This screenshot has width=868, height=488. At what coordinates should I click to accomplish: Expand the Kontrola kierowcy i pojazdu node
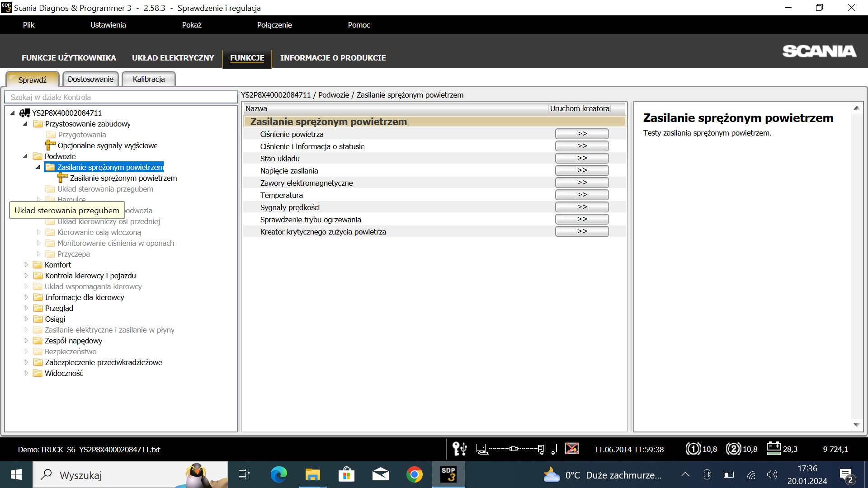[26, 276]
